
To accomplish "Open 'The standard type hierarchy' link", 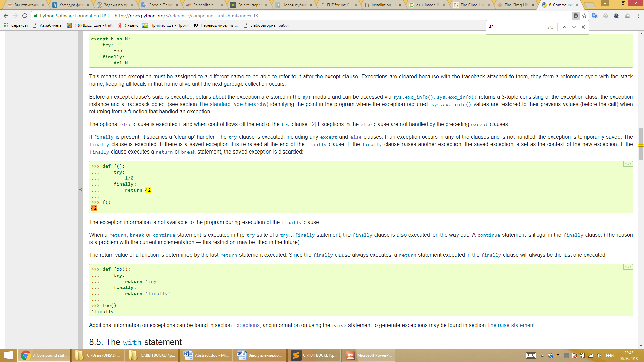I will pos(233,104).
